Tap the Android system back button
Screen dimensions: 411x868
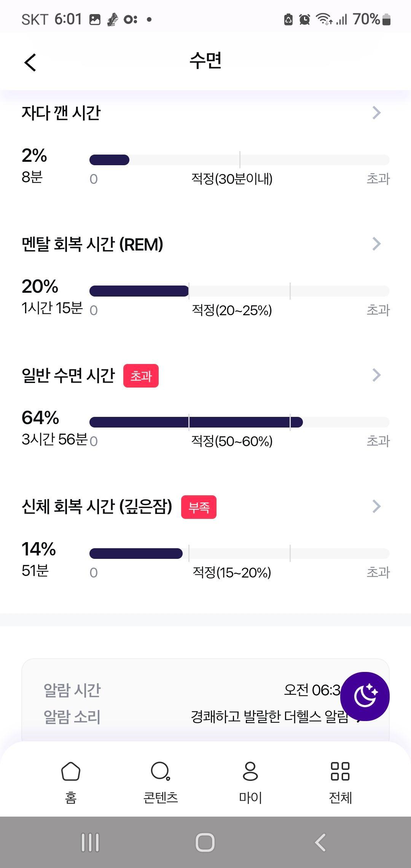[x=320, y=842]
